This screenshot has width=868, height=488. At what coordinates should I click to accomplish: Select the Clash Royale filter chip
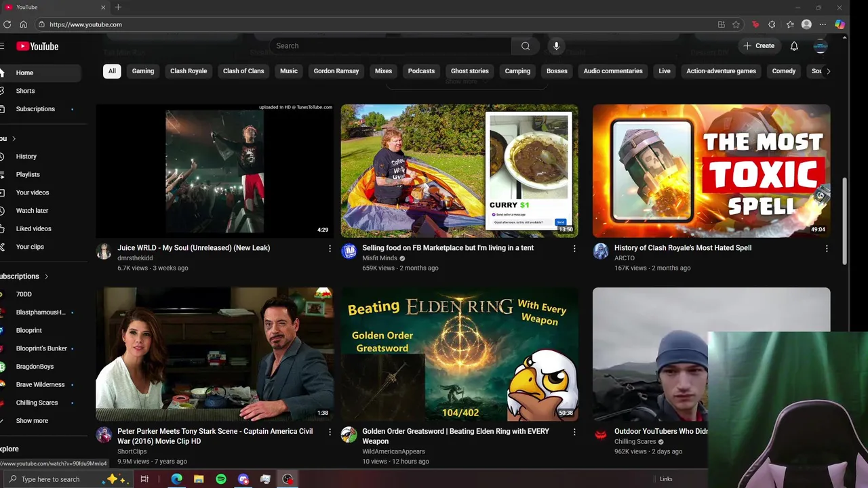coord(189,71)
